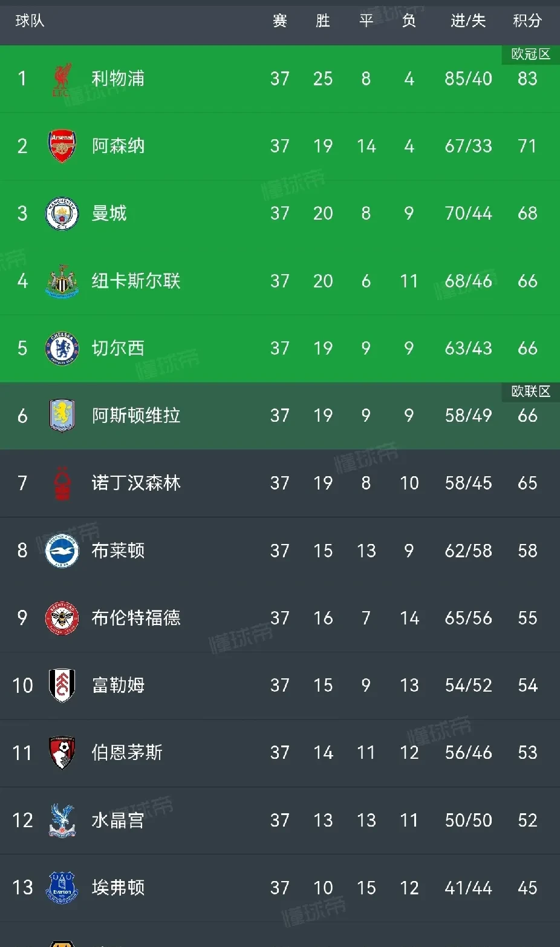
Task: Select the Crystal Palace eagle logo
Action: (x=62, y=820)
